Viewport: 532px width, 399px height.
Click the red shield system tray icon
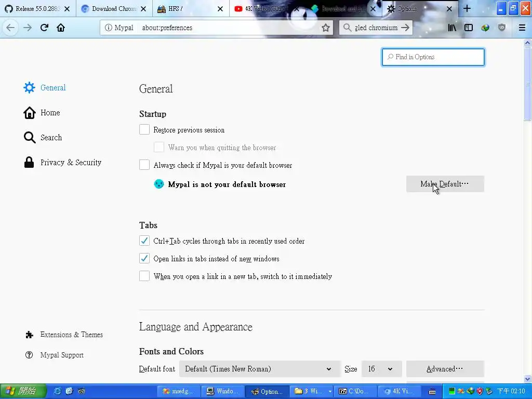[x=480, y=391]
